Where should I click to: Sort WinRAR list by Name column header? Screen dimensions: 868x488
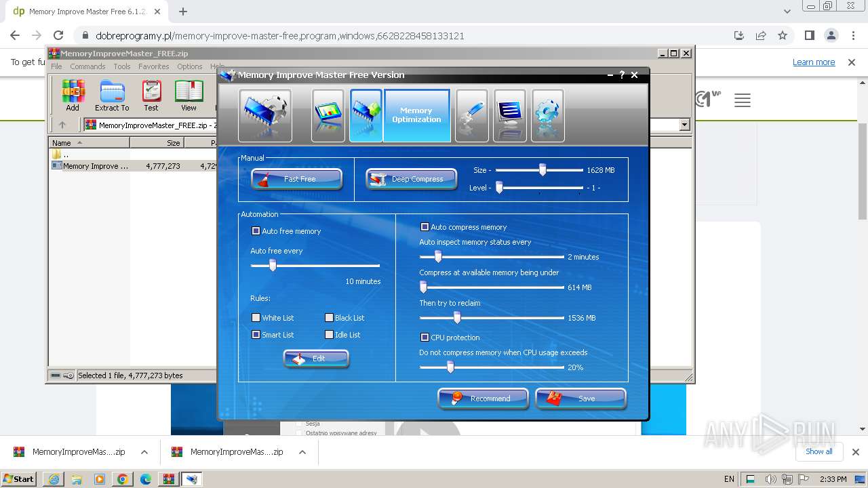click(89, 143)
